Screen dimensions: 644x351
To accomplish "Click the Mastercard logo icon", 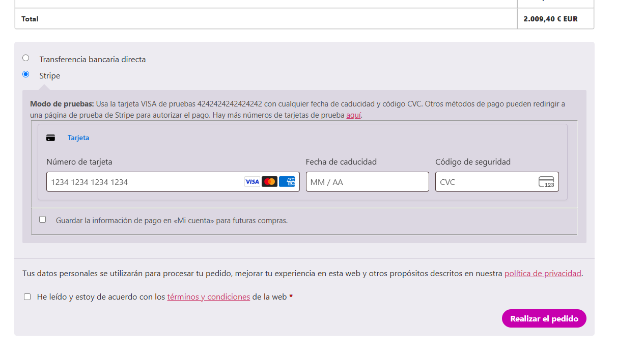I will pyautogui.click(x=269, y=182).
